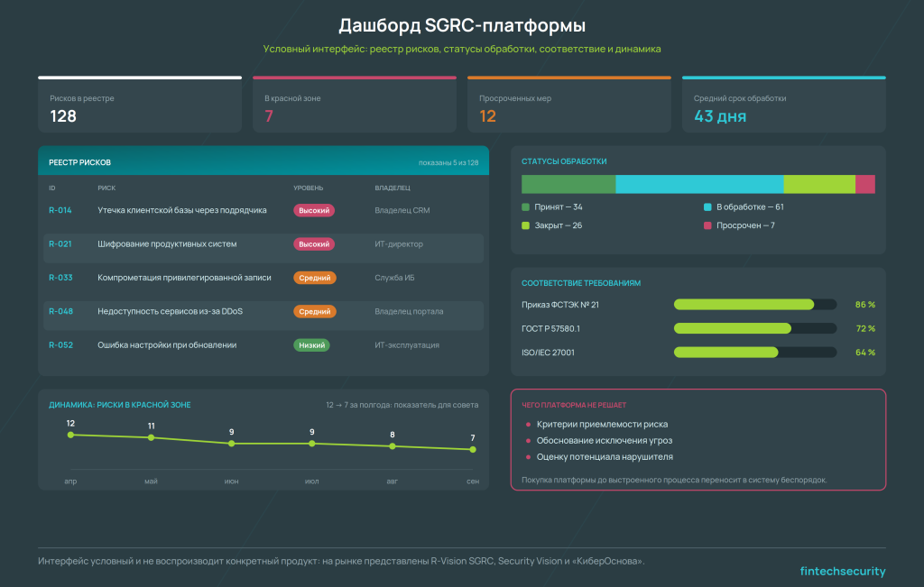The width and height of the screenshot is (924, 587).
Task: Click owner 'Владелец CRM'
Action: tap(402, 210)
